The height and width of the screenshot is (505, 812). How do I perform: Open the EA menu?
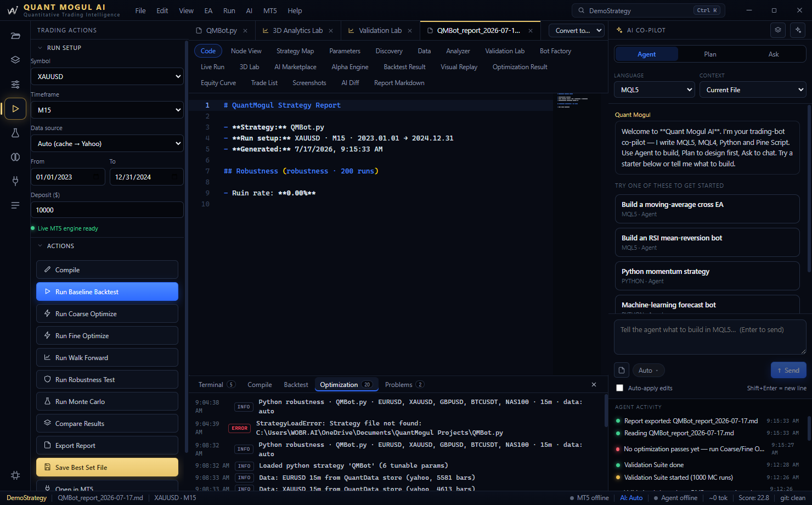pos(208,10)
